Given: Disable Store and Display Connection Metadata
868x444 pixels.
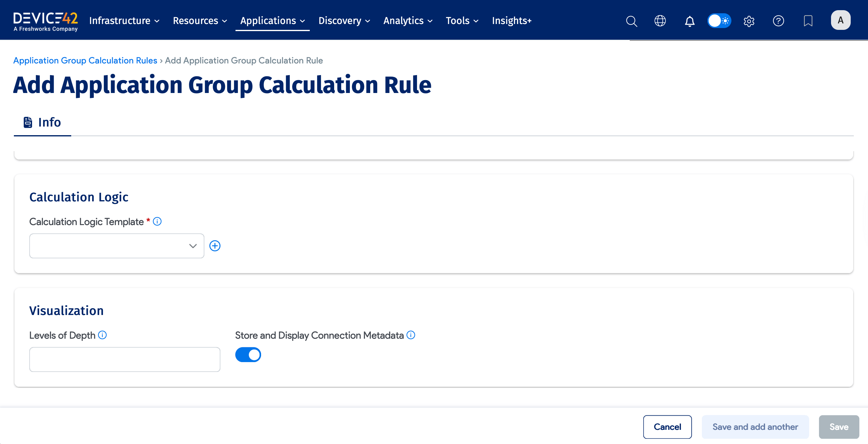Looking at the screenshot, I should pos(248,354).
